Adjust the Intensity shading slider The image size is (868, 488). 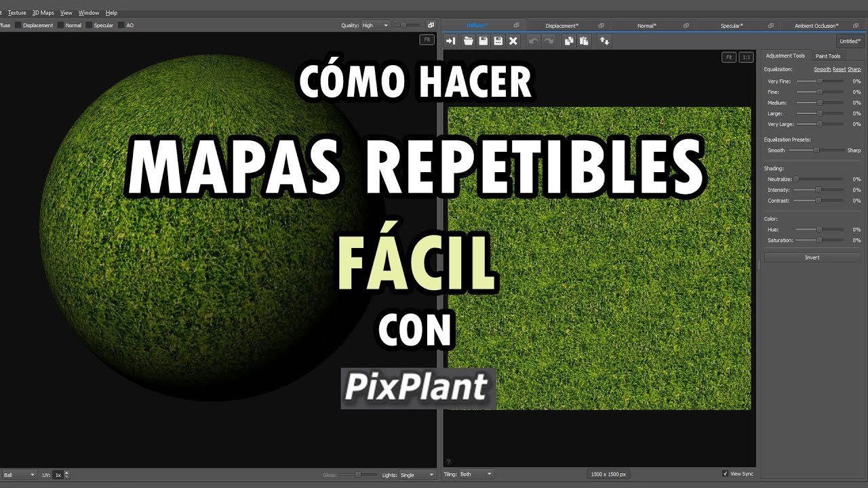820,190
